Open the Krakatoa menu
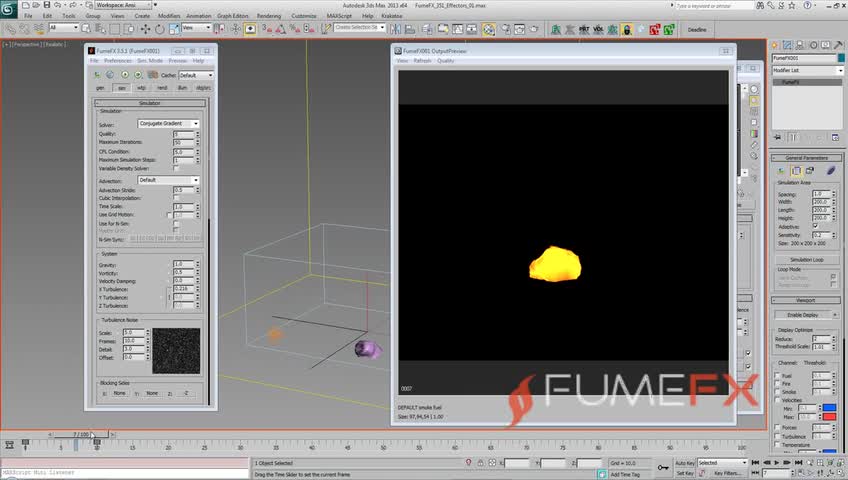848x480 pixels. [x=392, y=16]
